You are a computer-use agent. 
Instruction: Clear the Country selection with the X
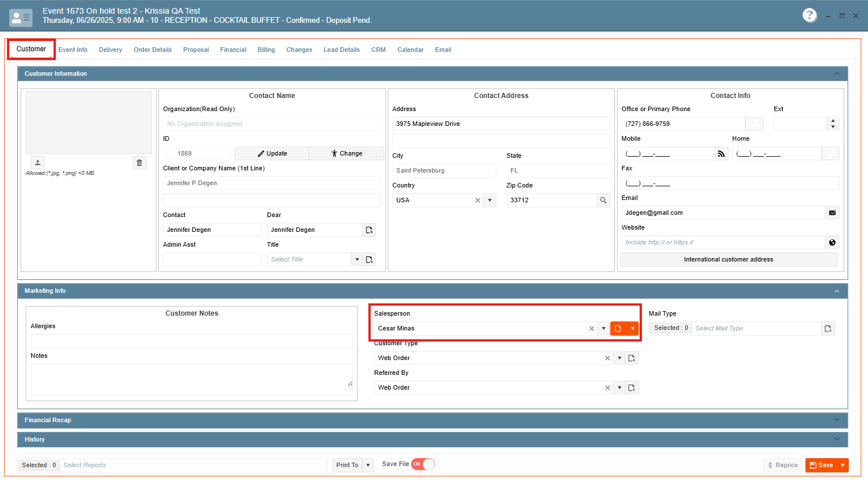(478, 200)
